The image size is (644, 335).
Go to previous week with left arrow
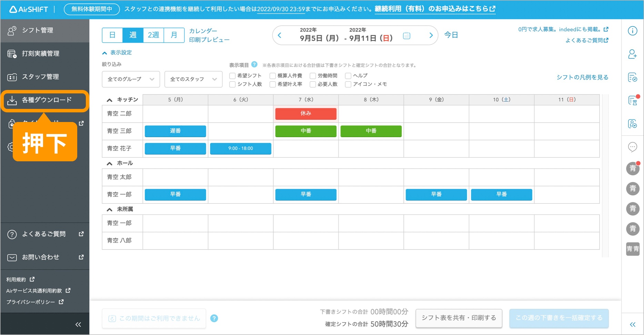click(x=280, y=35)
